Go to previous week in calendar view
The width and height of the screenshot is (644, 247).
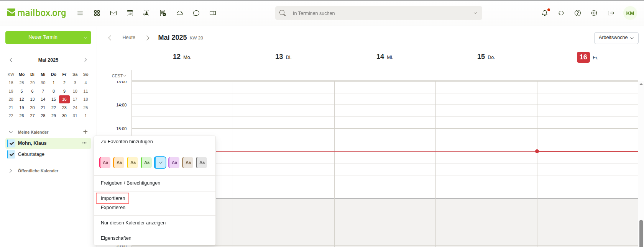point(110,38)
